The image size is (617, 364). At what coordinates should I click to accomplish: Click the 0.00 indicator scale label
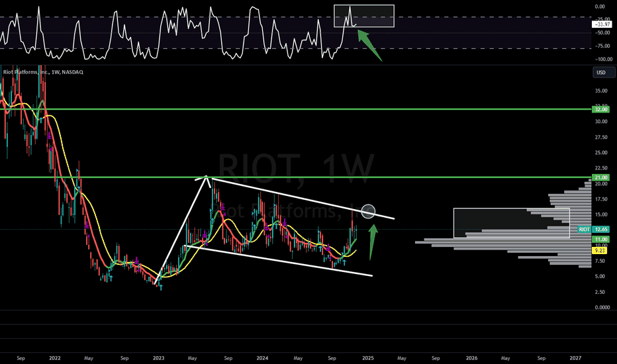point(600,7)
